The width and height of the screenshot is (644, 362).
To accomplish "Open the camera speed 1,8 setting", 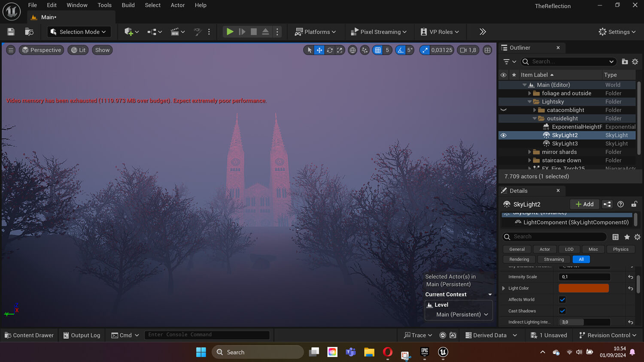I will [468, 50].
